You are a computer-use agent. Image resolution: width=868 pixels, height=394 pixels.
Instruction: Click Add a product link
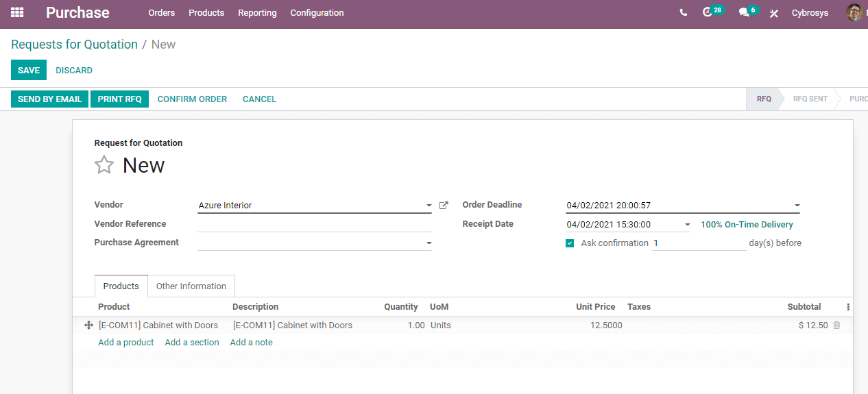(x=126, y=343)
